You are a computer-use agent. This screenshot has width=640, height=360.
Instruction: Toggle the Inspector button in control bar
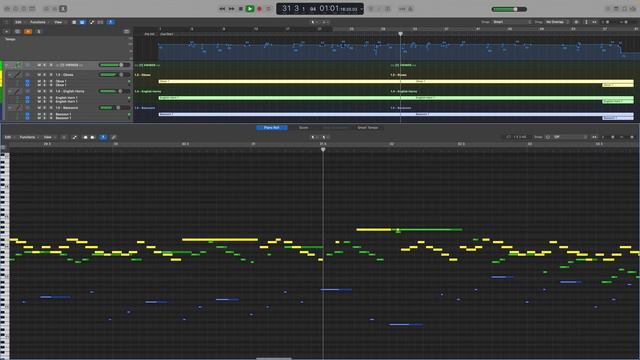click(16, 9)
